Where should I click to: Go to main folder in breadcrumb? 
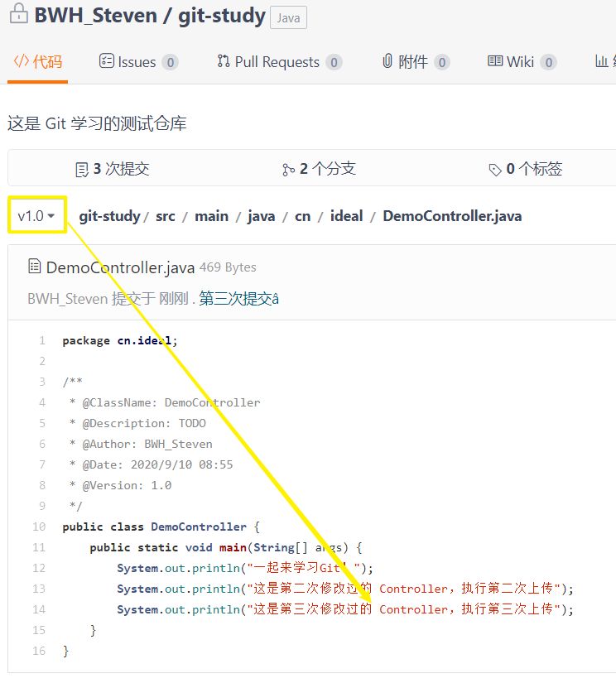coord(212,216)
